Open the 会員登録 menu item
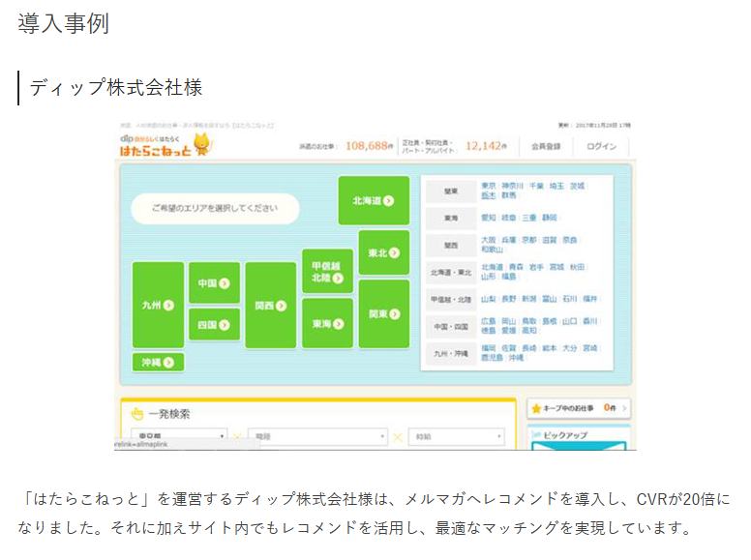Viewport: 751px width, 560px height. pyautogui.click(x=545, y=146)
